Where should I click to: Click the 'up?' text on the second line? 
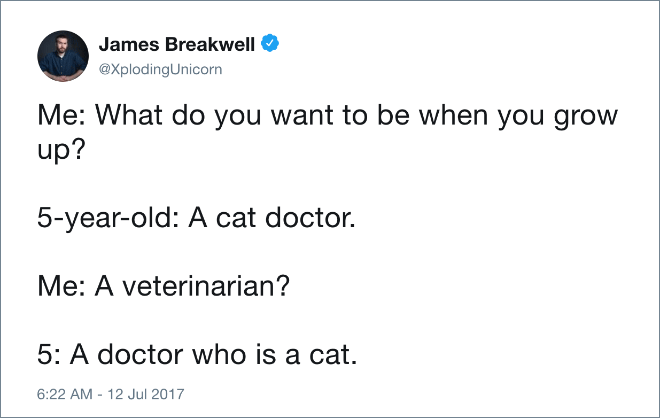click(x=61, y=150)
